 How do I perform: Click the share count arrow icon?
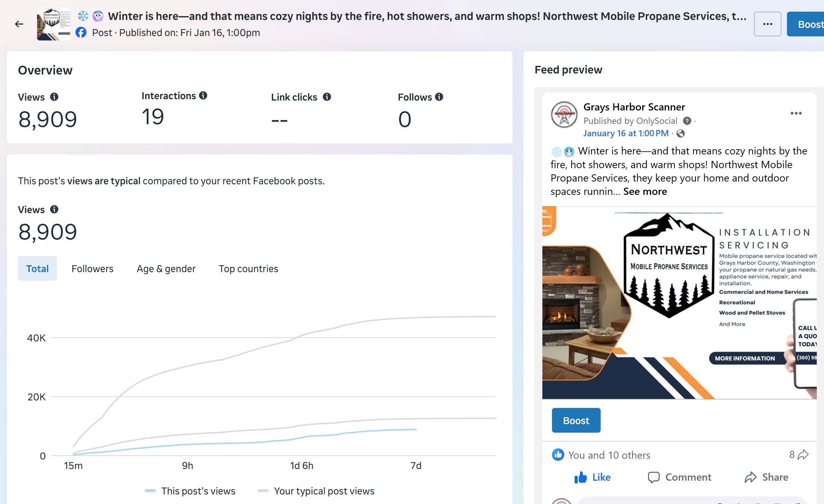803,455
